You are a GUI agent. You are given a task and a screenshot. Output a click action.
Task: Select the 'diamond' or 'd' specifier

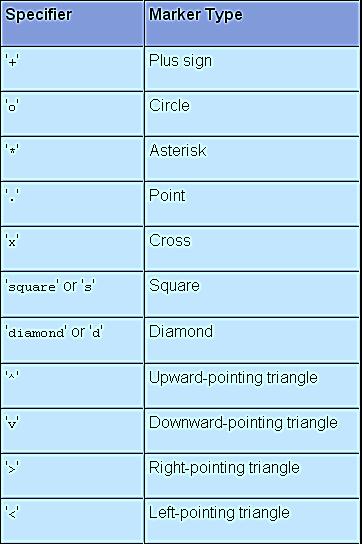pos(54,332)
